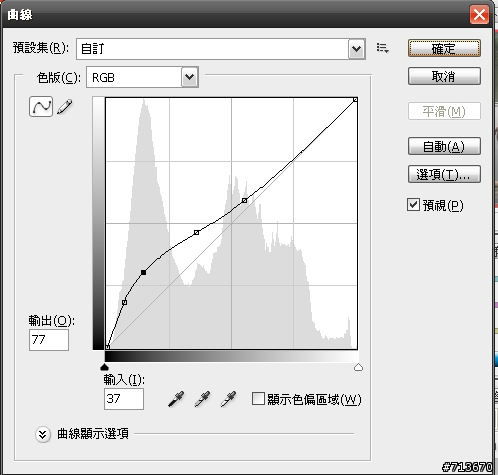Select the upper midtone curve point
This screenshot has width=498, height=475.
coord(244,200)
